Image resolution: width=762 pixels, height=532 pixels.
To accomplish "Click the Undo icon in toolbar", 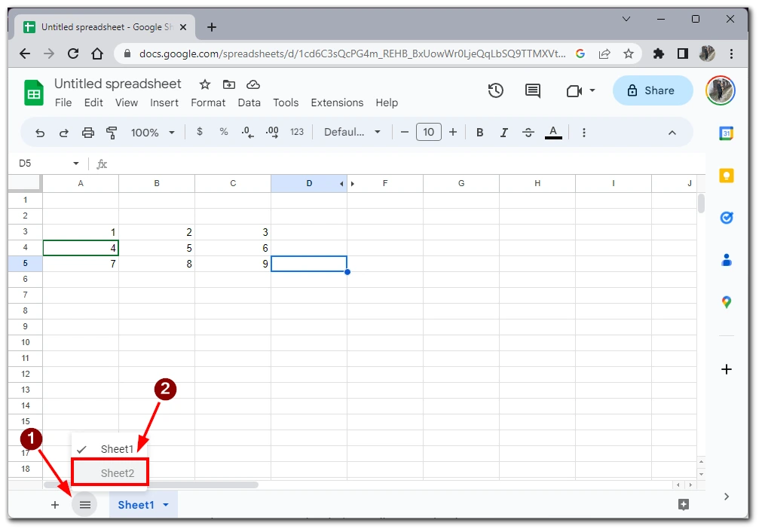I will click(x=40, y=133).
